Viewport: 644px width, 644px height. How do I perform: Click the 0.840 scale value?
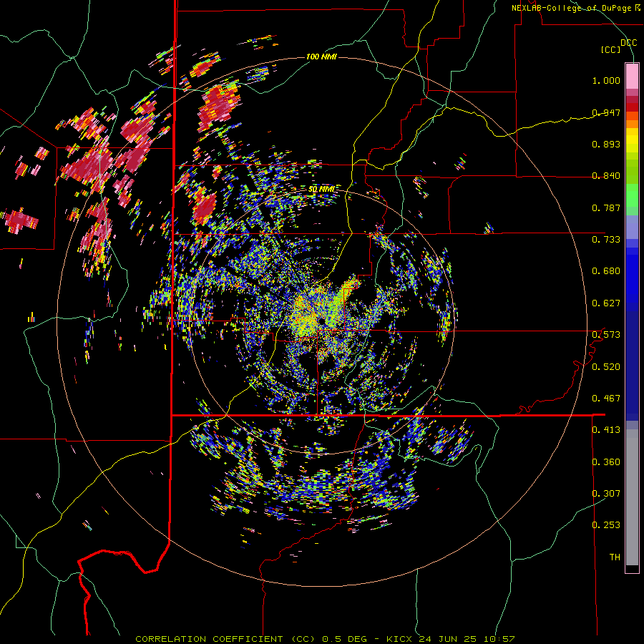[x=606, y=176]
